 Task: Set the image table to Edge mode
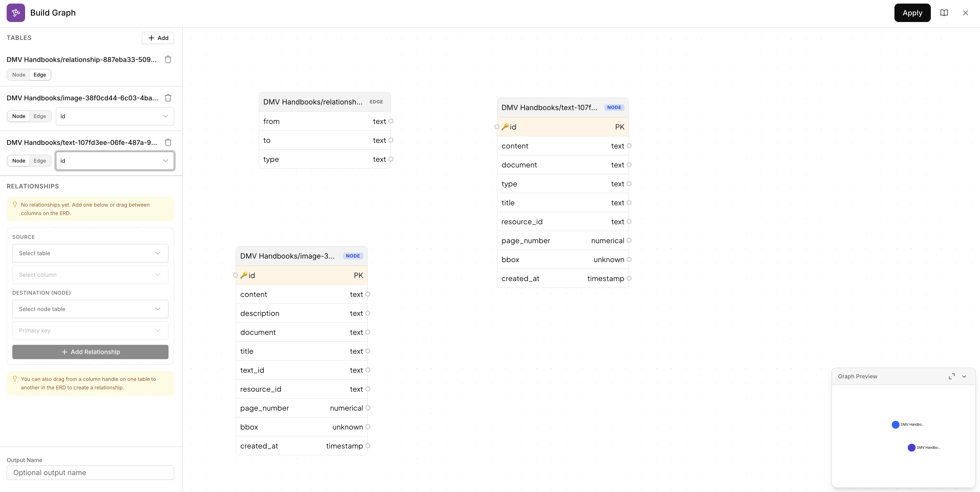(x=39, y=116)
